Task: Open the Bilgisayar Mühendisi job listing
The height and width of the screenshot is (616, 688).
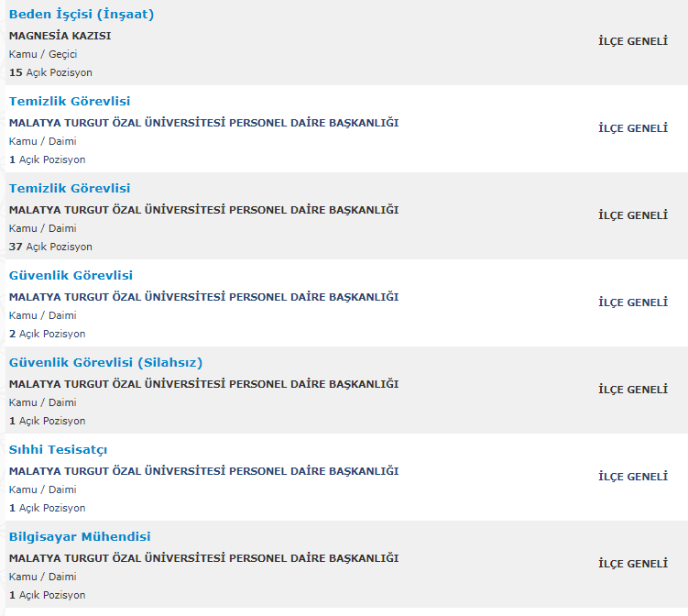Action: coord(80,537)
